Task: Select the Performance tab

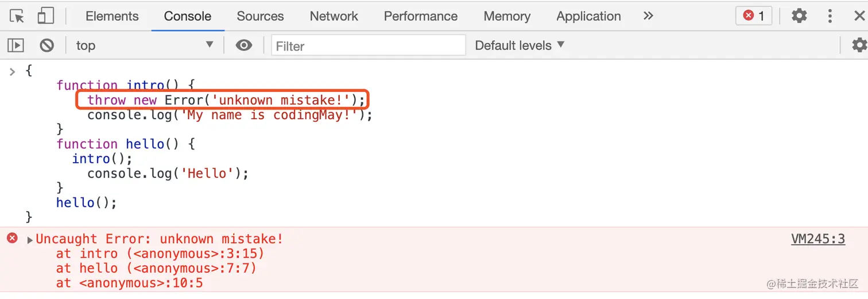Action: coord(421,16)
